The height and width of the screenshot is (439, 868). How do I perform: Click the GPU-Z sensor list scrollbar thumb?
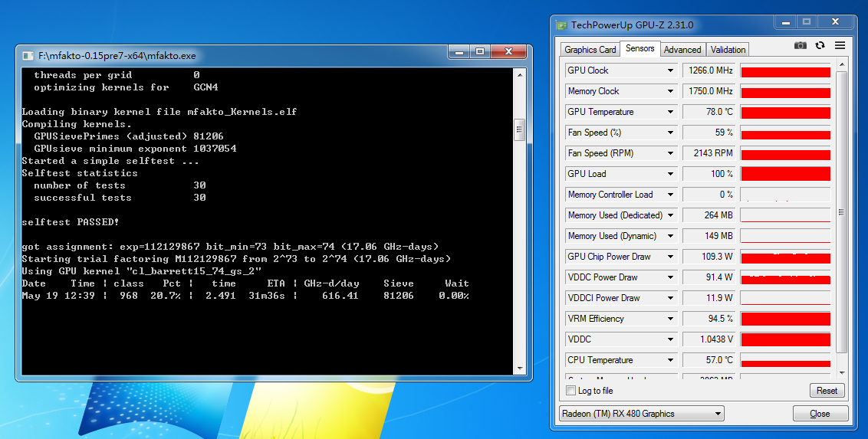[x=841, y=211]
